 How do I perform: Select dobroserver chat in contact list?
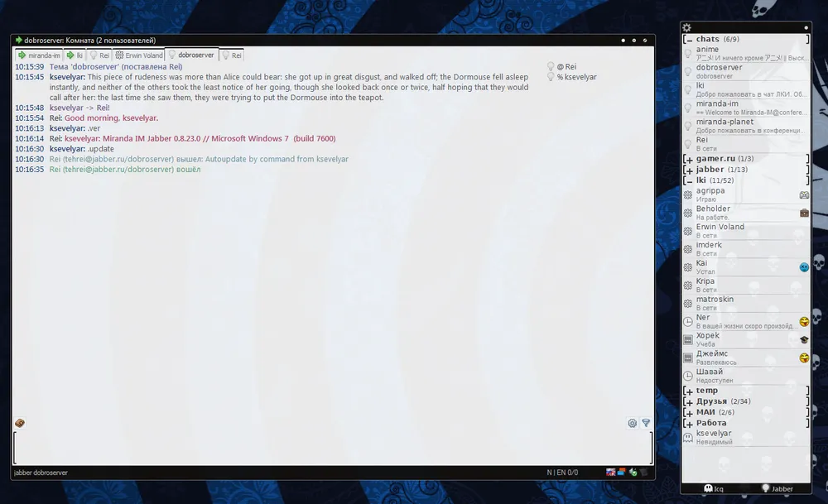pos(746,71)
